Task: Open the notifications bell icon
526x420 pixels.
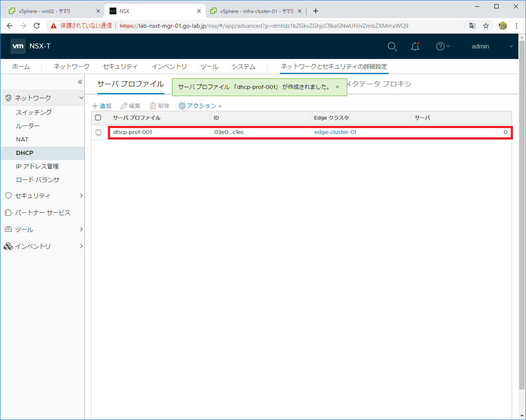Action: point(415,46)
